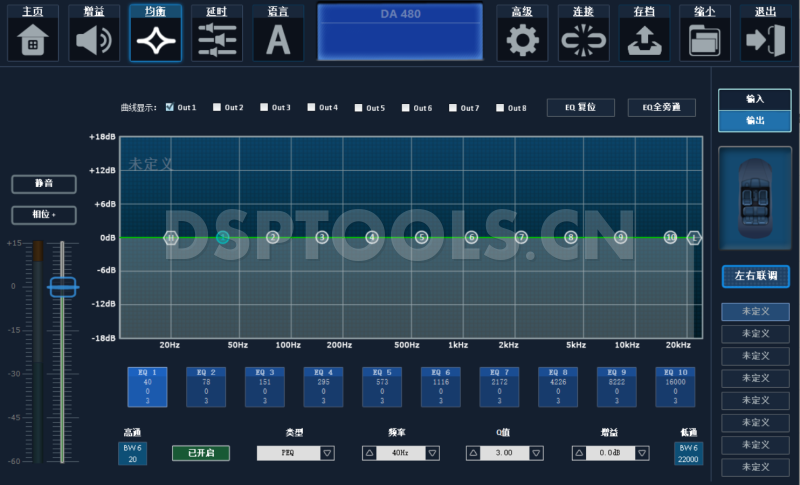Viewport: 800px width, 485px height.
Task: Decrease 增益 gain with down arrow
Action: [642, 453]
